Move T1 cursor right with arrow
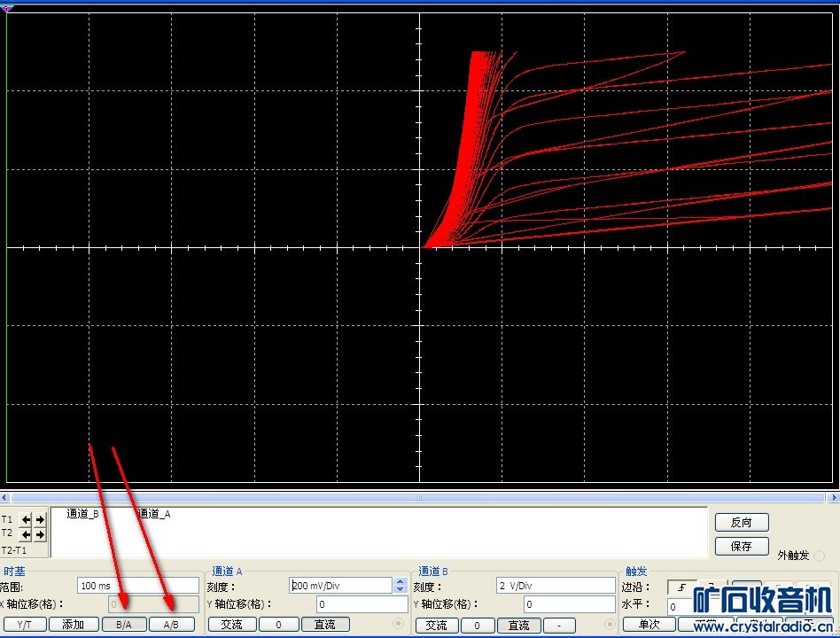The height and width of the screenshot is (638, 840). point(40,519)
